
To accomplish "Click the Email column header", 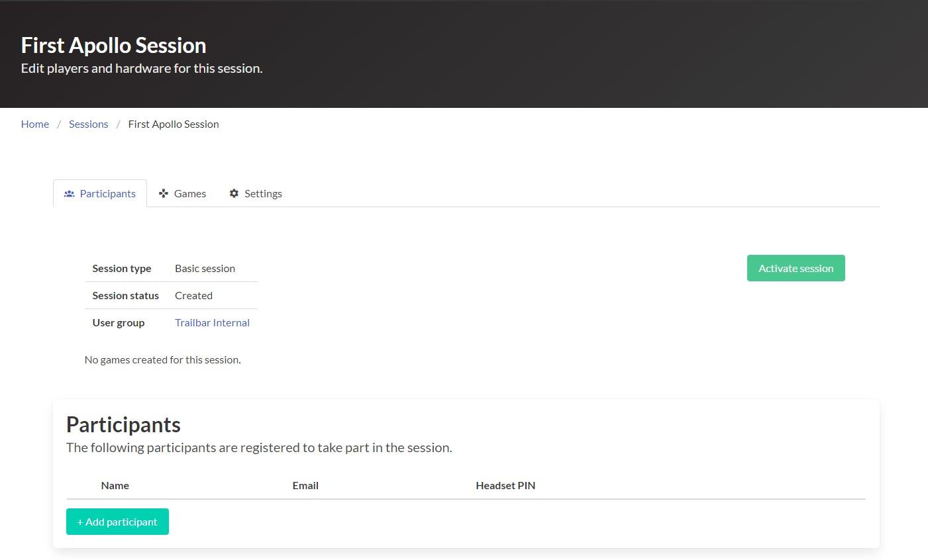I will tap(305, 486).
